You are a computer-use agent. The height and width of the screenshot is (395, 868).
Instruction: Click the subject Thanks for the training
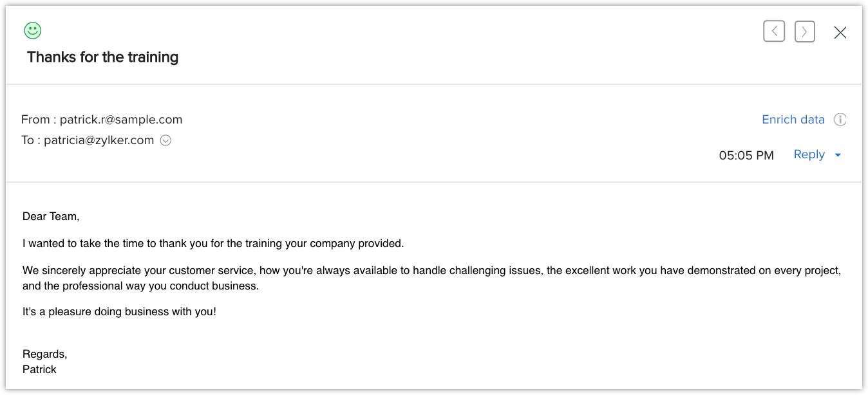103,57
